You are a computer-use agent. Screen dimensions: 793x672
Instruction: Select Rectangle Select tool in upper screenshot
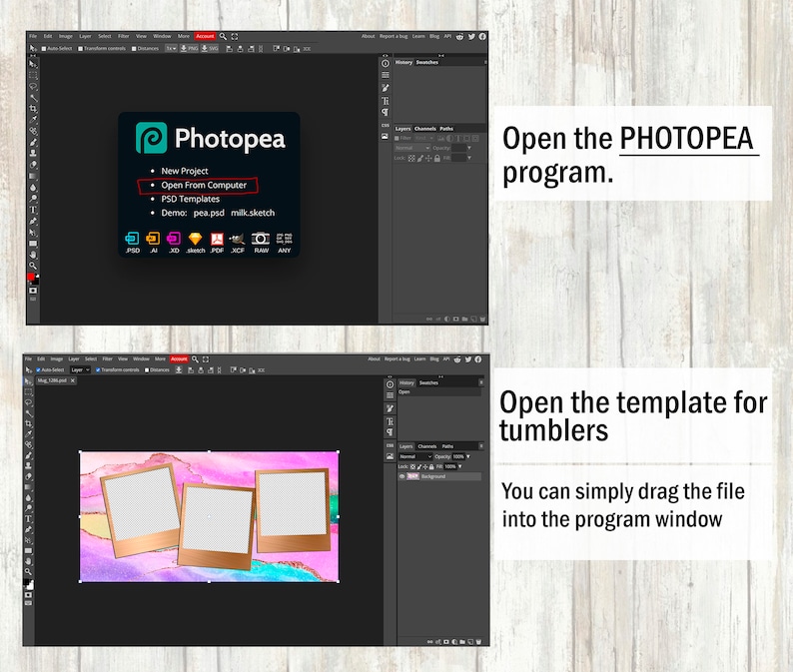click(x=33, y=75)
